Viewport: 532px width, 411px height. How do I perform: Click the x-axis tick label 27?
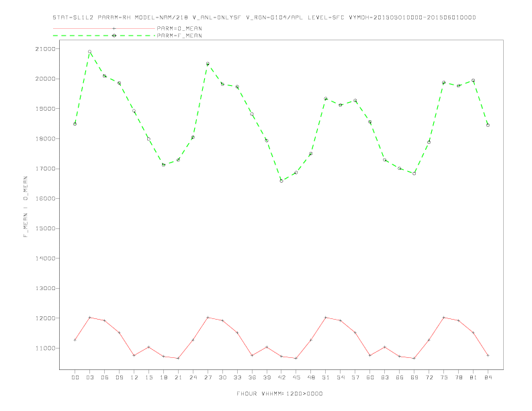click(x=208, y=377)
